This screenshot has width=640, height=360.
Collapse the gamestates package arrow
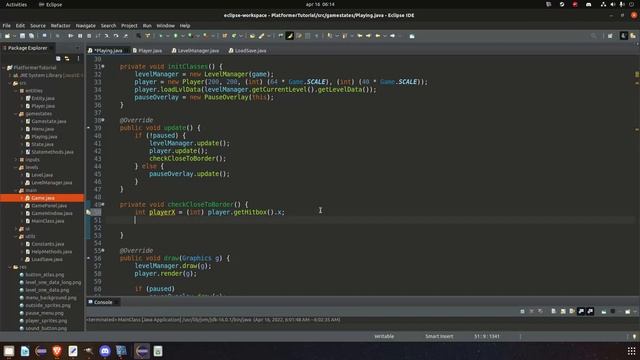click(x=16, y=114)
